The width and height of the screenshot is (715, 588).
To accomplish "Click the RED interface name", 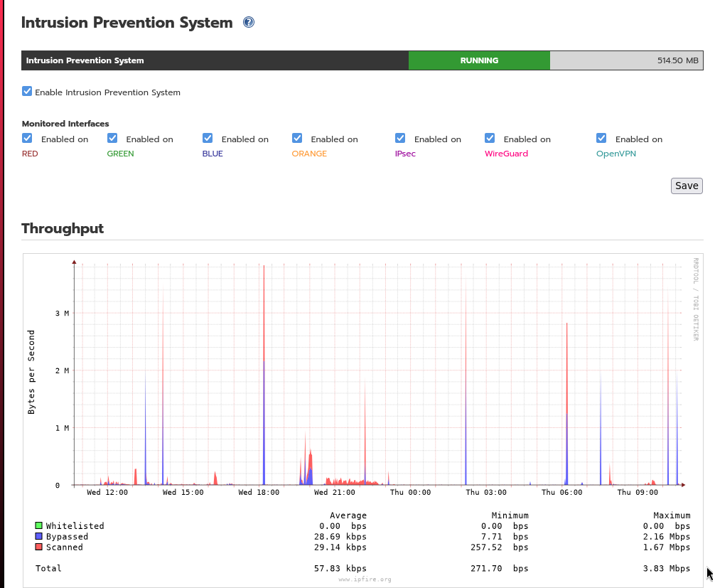I will pos(30,154).
